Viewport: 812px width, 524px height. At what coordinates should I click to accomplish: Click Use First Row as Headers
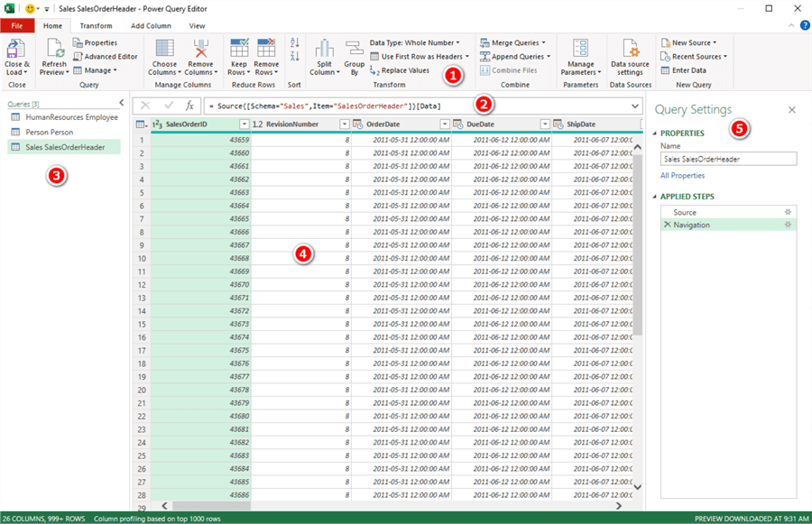click(415, 56)
